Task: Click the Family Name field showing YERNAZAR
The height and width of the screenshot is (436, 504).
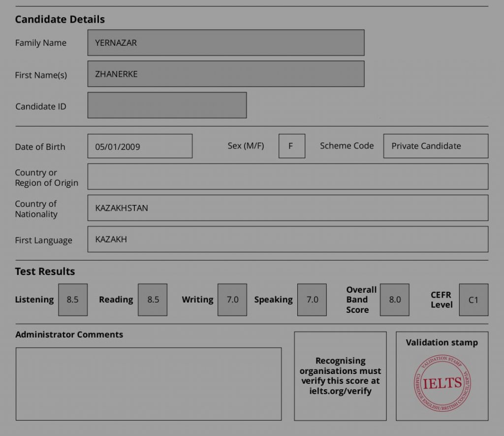Action: tap(226, 43)
